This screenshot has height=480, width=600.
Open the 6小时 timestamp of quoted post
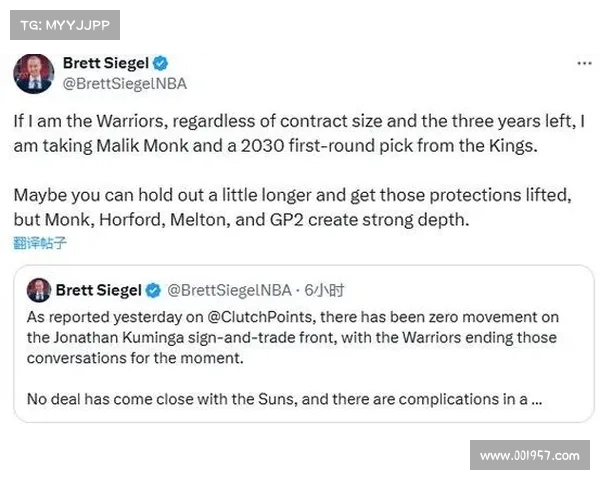[x=323, y=291]
